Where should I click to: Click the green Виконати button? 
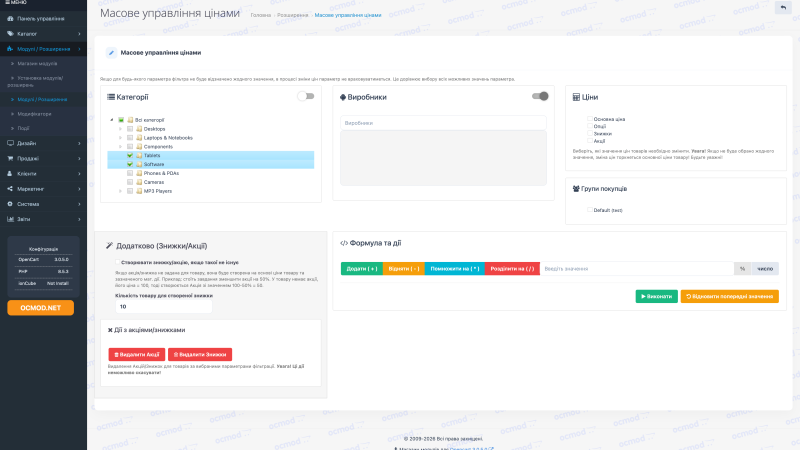[x=656, y=296]
